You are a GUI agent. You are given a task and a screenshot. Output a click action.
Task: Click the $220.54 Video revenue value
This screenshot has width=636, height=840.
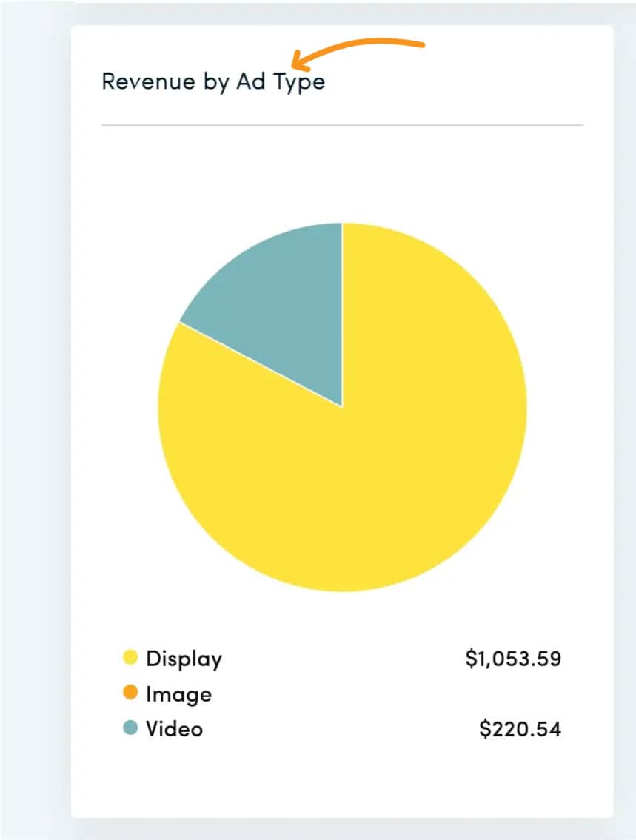520,728
